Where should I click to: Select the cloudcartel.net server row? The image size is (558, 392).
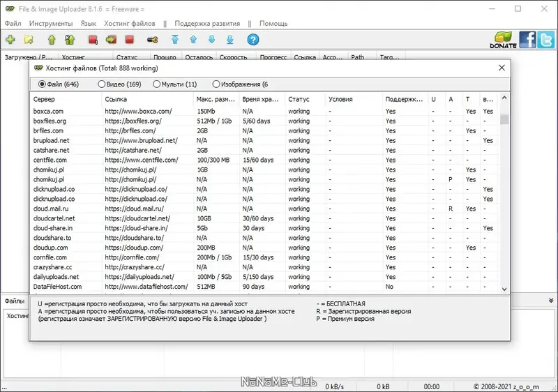(264, 218)
